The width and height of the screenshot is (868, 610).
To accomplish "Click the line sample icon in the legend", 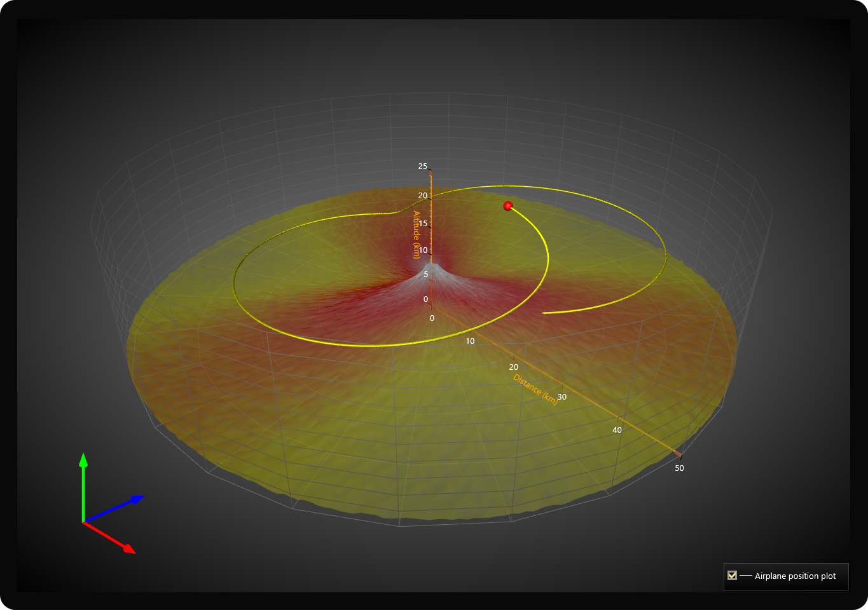I will coord(746,576).
